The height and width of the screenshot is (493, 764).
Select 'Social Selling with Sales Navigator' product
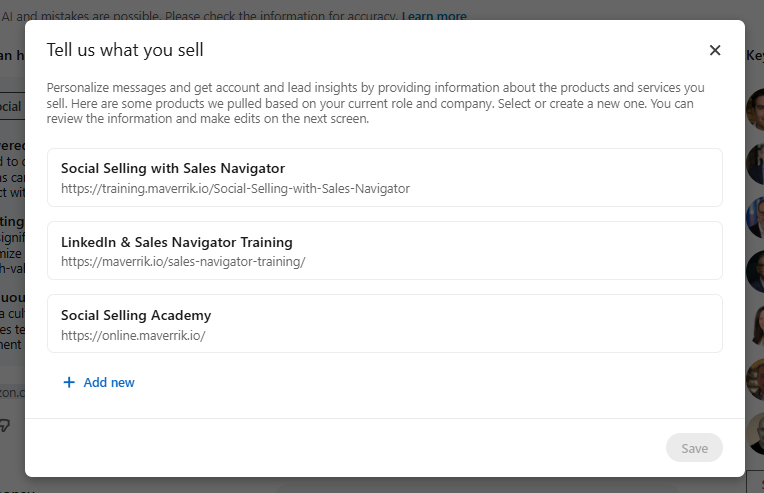click(x=384, y=177)
